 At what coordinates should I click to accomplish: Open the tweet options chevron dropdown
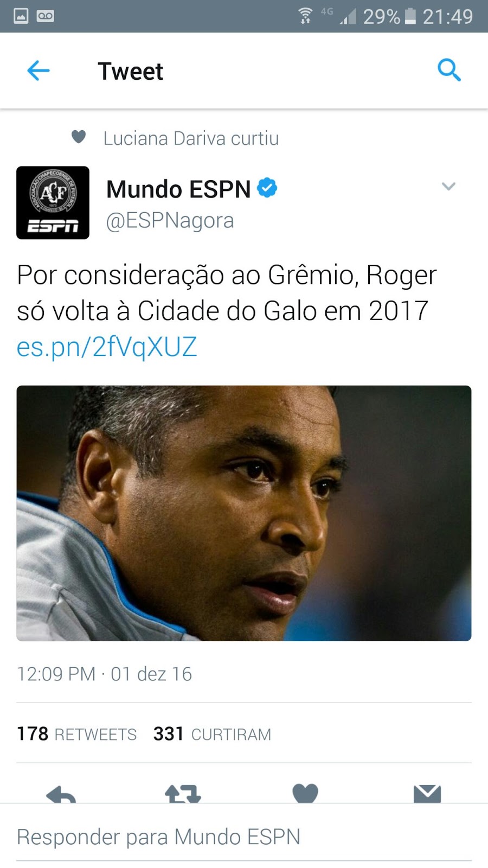click(448, 187)
